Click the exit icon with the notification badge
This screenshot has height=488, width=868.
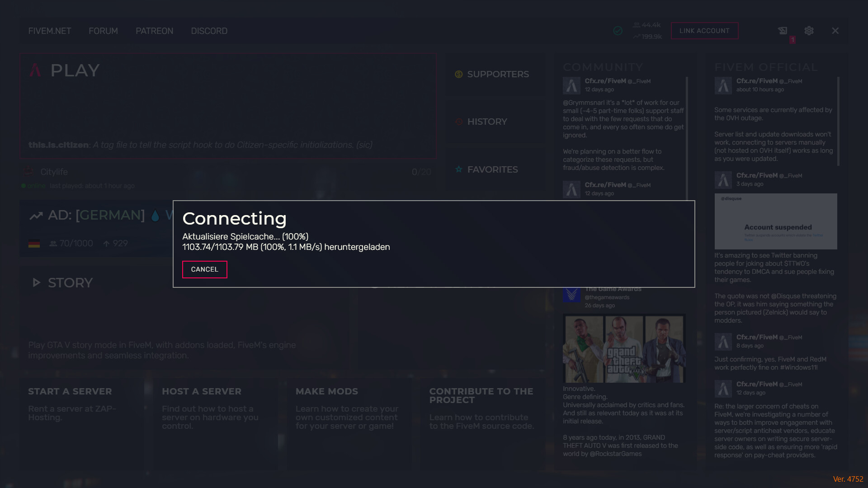[783, 30]
